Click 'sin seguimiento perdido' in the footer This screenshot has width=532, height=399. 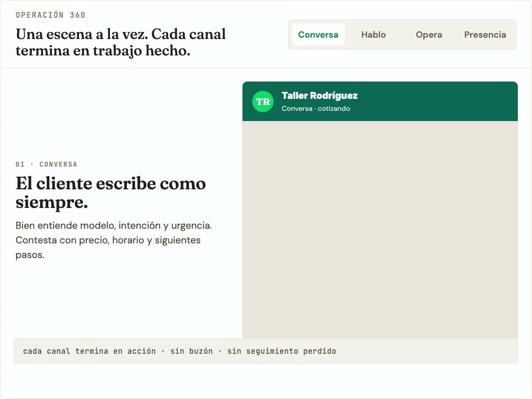pyautogui.click(x=282, y=351)
